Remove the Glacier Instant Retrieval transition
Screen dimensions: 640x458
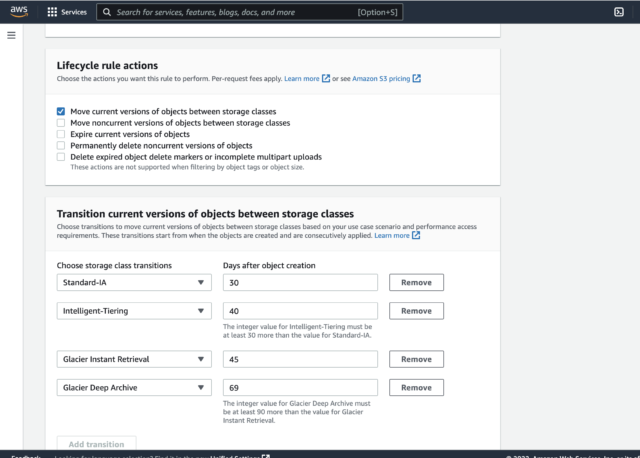416,359
